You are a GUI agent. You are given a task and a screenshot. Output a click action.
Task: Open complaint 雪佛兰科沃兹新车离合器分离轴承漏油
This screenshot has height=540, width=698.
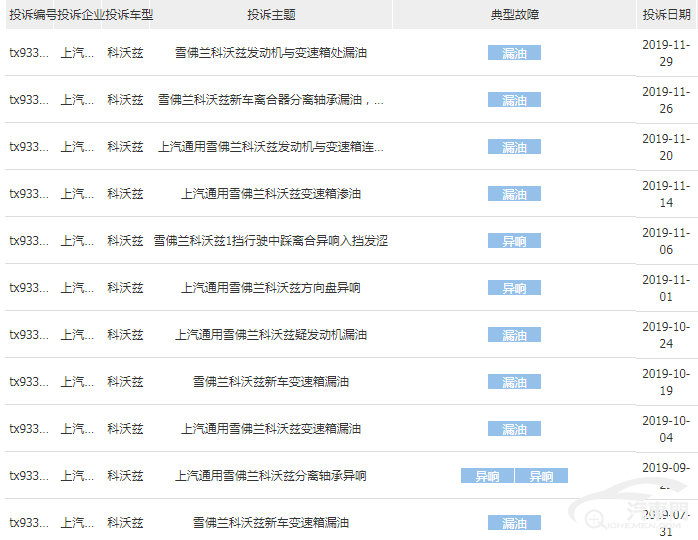[271, 100]
